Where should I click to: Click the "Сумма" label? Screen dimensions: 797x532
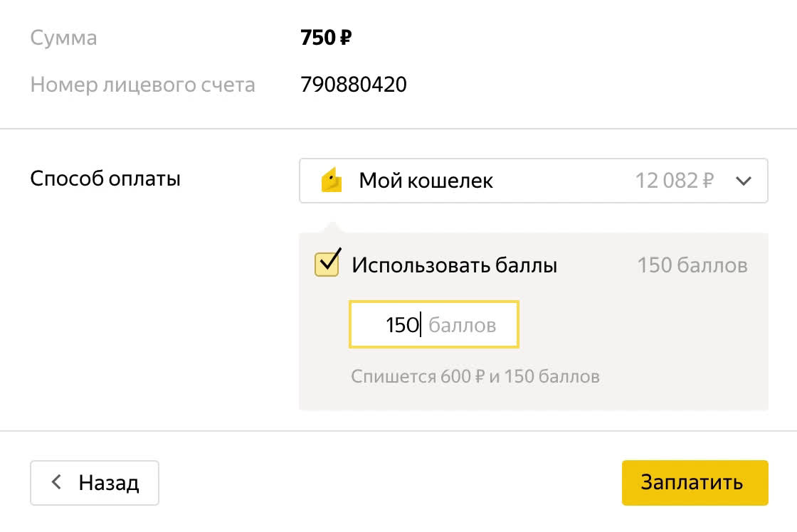[63, 38]
